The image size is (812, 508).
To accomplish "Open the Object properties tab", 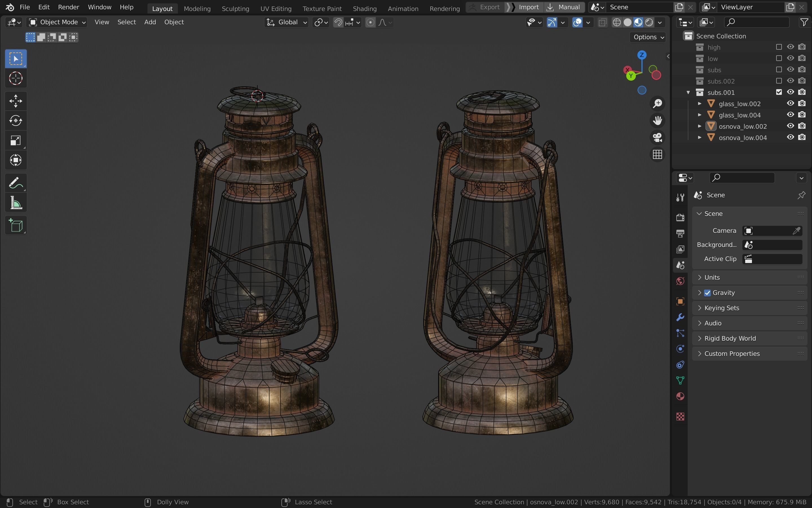I will (680, 301).
